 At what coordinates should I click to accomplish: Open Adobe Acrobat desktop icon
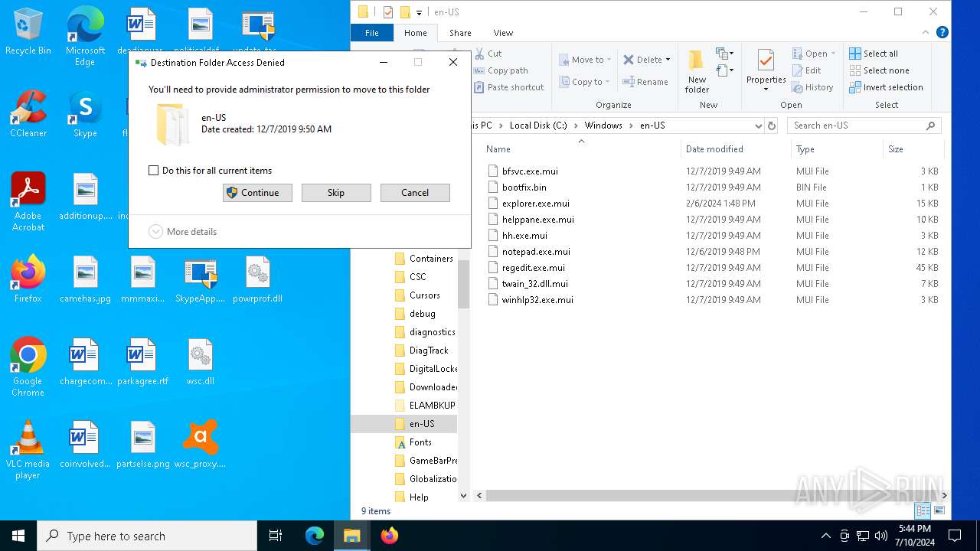[x=28, y=202]
